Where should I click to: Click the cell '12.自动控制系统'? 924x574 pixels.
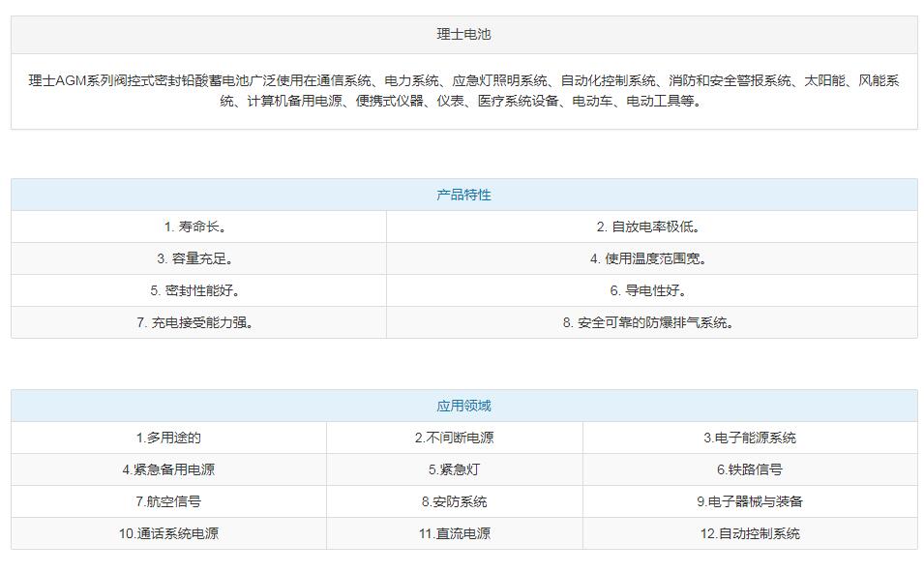(750, 532)
